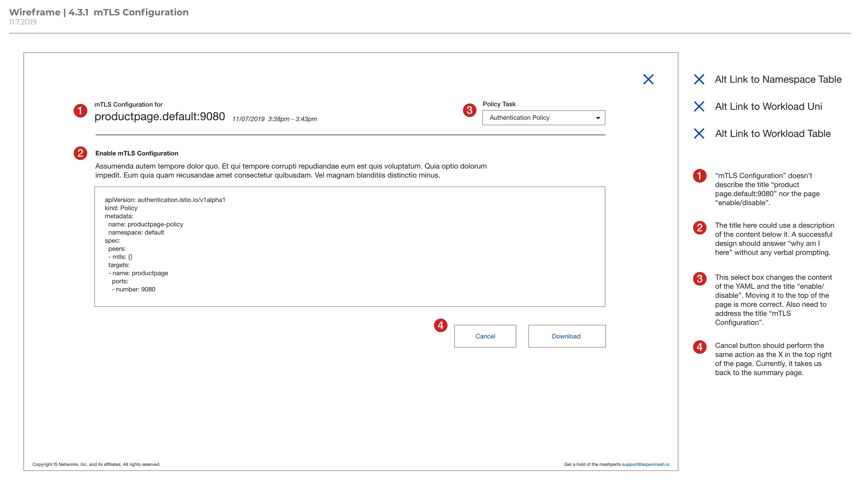
Task: Click '- mtls: {}' line in YAML
Action: pyautogui.click(x=120, y=257)
